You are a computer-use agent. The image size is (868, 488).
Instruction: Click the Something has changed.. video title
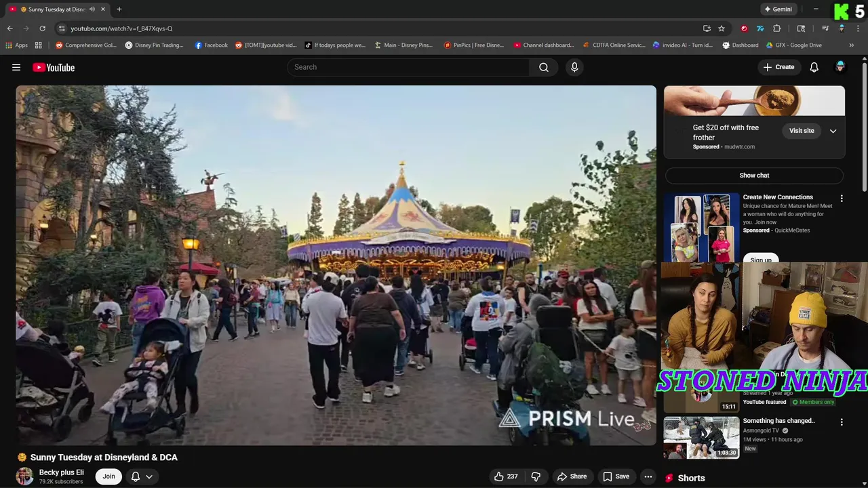point(778,421)
